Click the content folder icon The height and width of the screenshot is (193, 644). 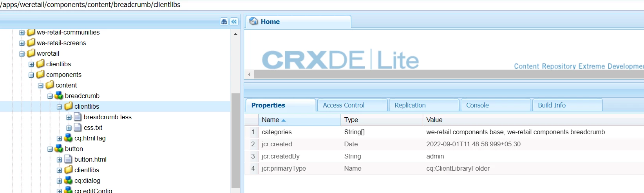point(50,85)
